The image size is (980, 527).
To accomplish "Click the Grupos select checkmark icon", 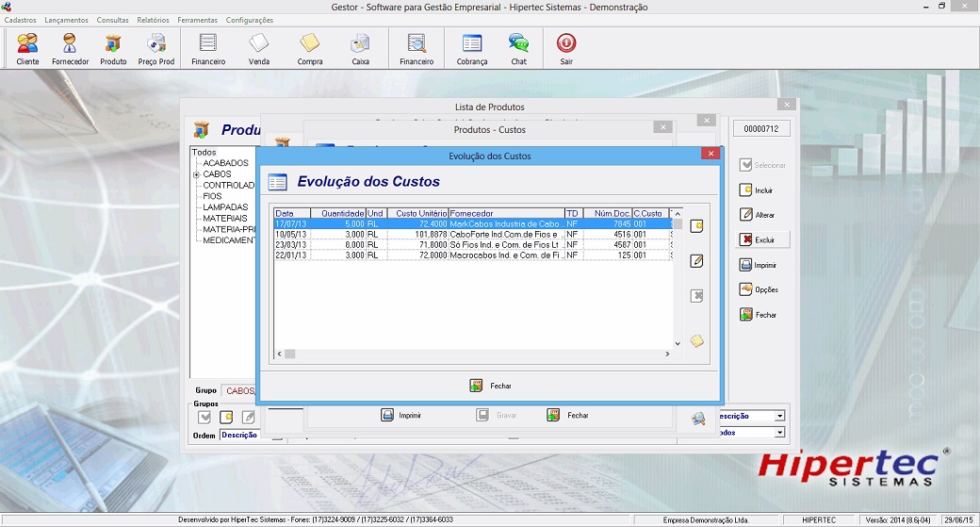I will pyautogui.click(x=204, y=417).
